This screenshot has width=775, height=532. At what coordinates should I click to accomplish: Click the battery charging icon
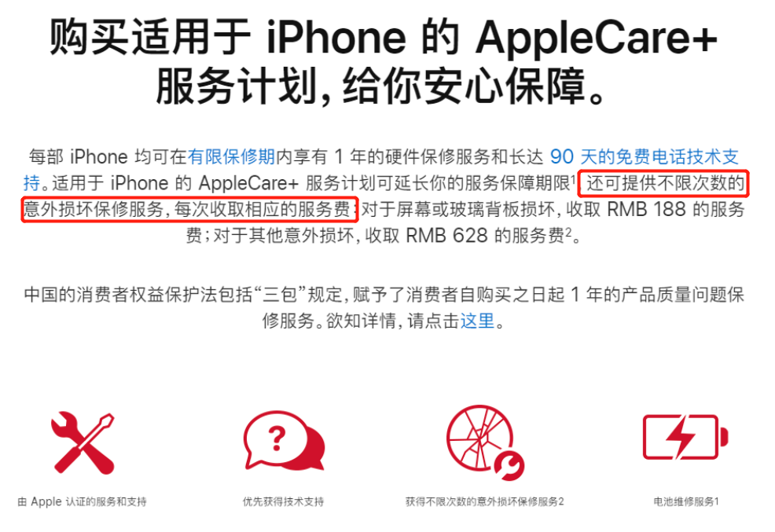tap(685, 437)
